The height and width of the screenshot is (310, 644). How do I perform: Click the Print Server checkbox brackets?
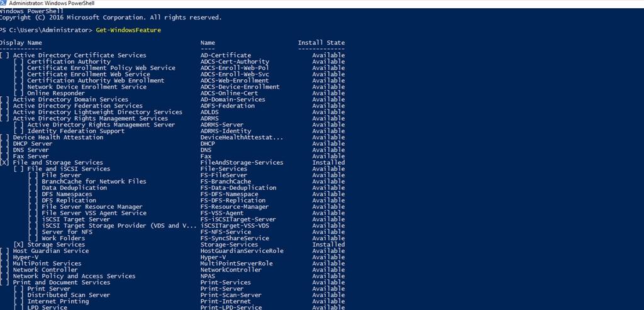coord(18,289)
